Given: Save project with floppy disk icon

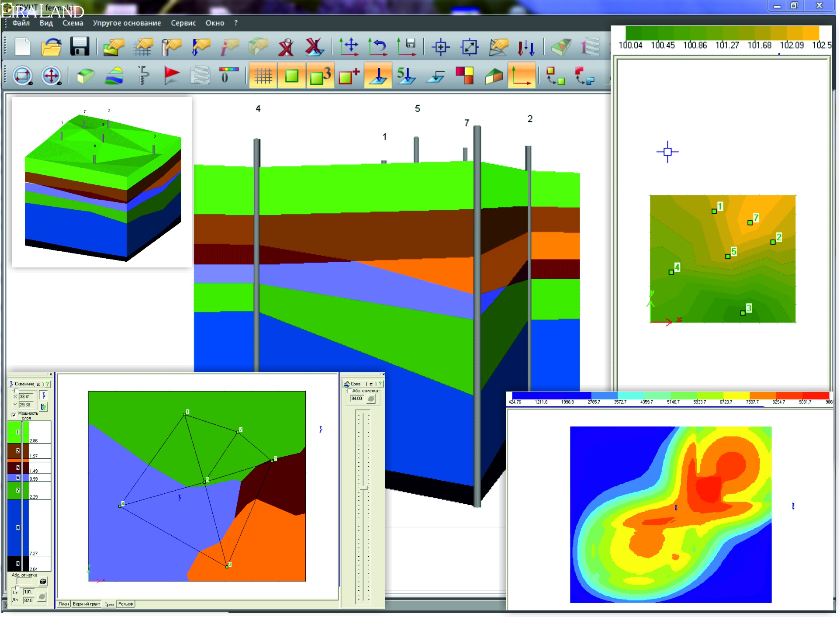Looking at the screenshot, I should click(80, 47).
